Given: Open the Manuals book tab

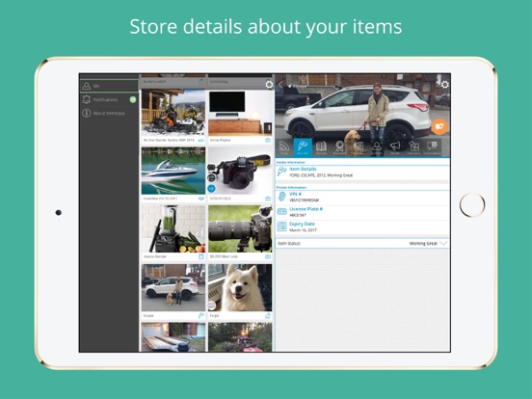Looking at the screenshot, I should coord(321,147).
